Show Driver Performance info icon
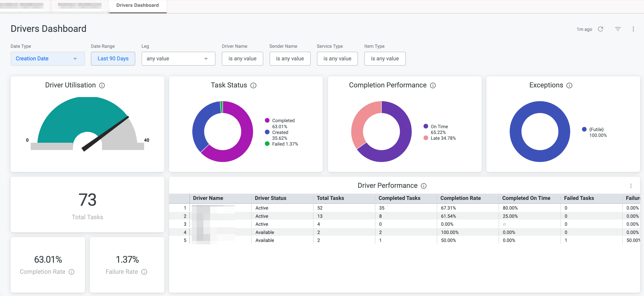This screenshot has height=296, width=644. (423, 186)
